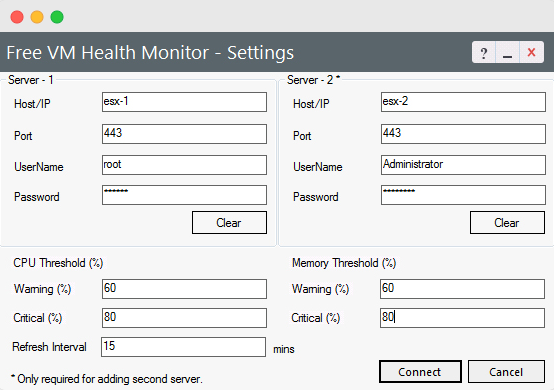554x390 pixels.
Task: Click Server 1 'Host/IP' label
Action: (x=32, y=104)
